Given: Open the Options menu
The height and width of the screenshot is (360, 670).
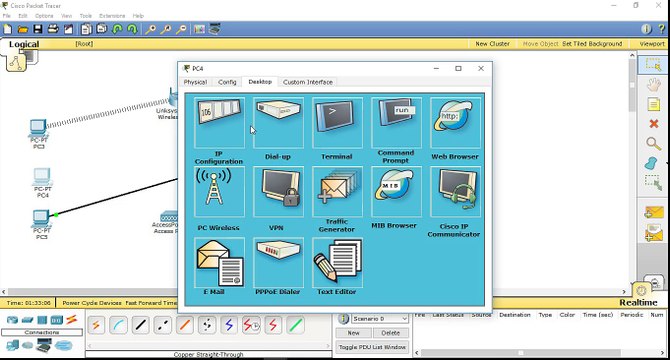Looking at the screenshot, I should [44, 16].
